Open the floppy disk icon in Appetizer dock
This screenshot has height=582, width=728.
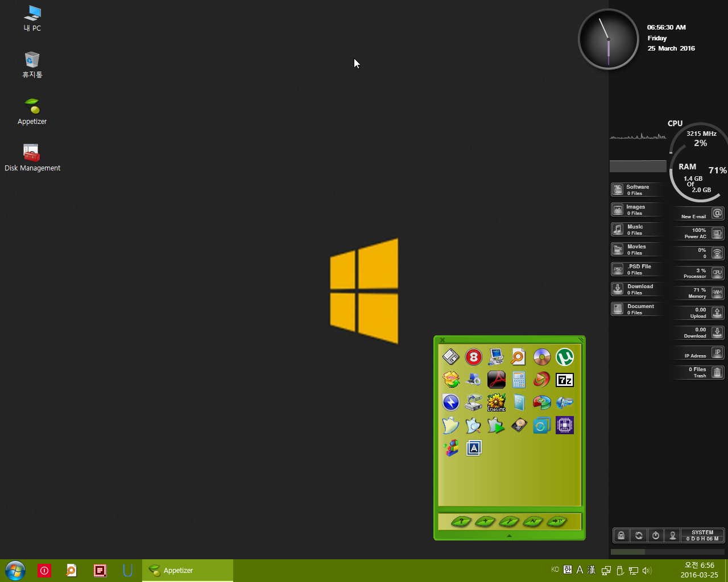pyautogui.click(x=451, y=357)
